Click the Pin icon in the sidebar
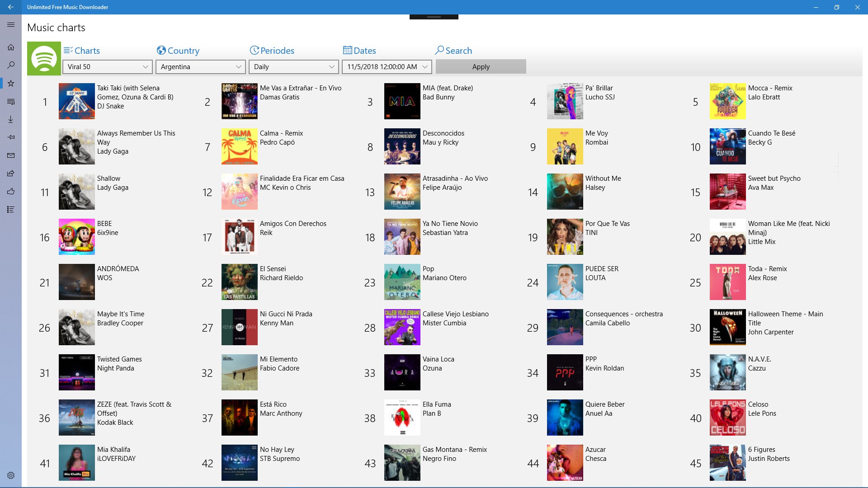This screenshot has height=488, width=868. (10, 137)
